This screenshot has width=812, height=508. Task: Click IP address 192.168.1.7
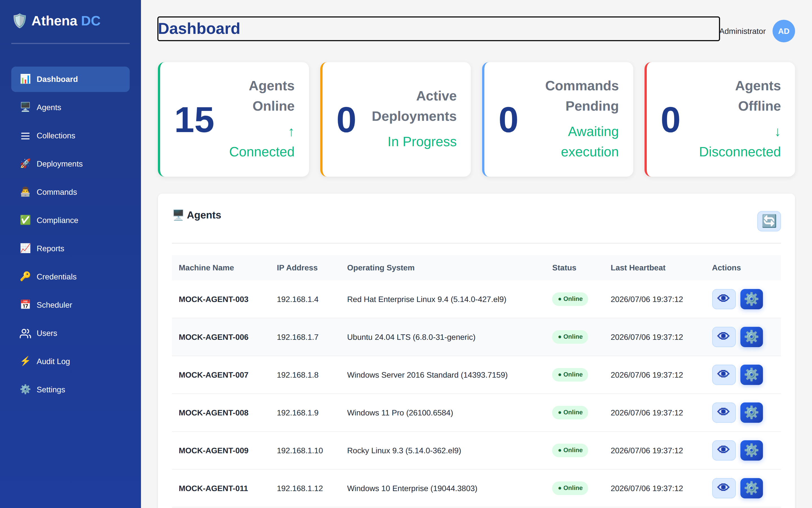click(298, 337)
